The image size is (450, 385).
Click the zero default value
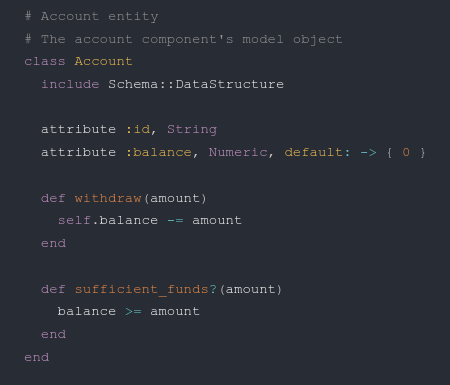406,152
